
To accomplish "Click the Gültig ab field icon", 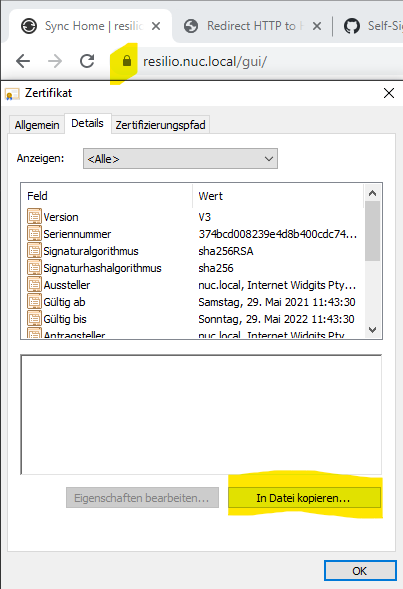I will (x=34, y=302).
